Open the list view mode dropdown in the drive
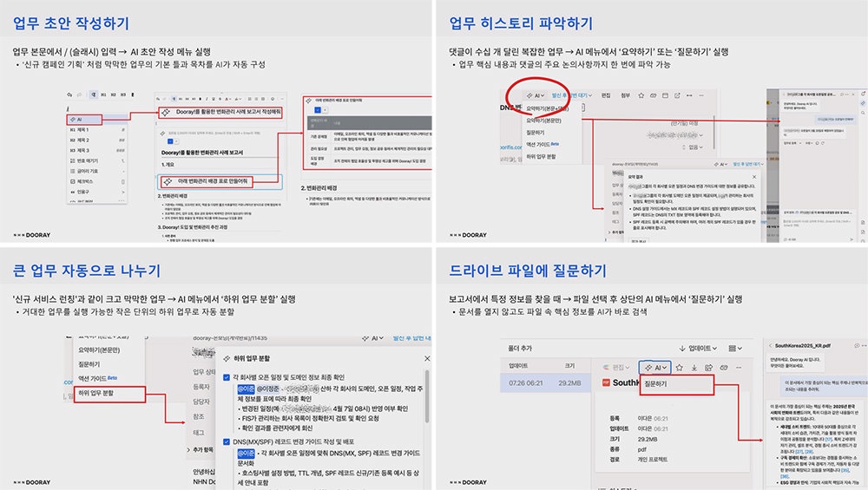 (x=735, y=349)
